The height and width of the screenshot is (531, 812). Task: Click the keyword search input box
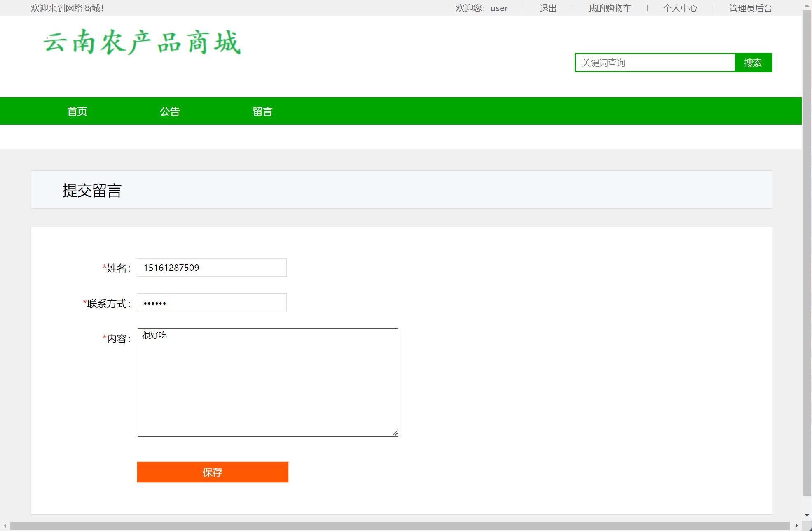point(655,63)
